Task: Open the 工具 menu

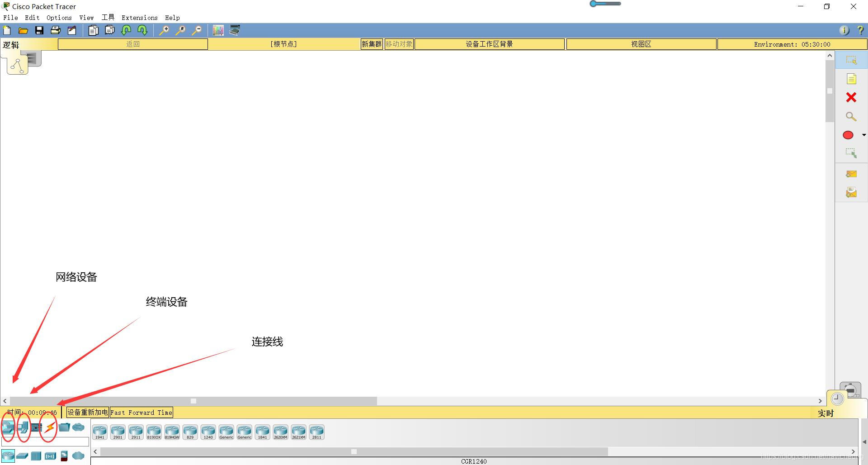Action: point(108,18)
